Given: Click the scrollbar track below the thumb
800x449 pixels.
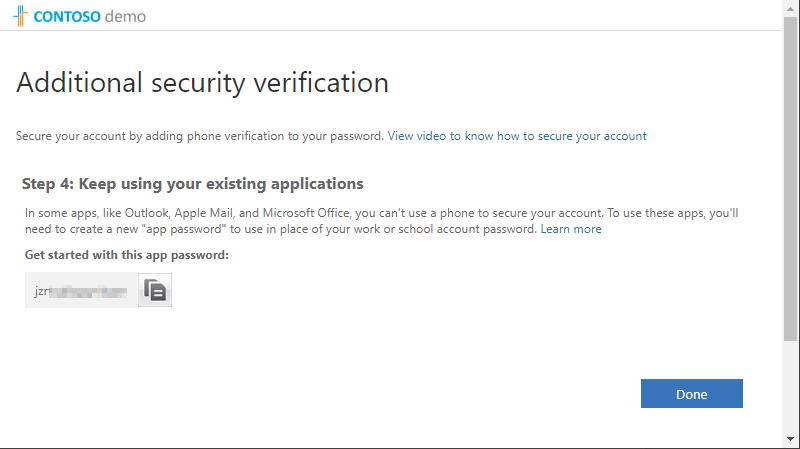Looking at the screenshot, I should tap(791, 390).
